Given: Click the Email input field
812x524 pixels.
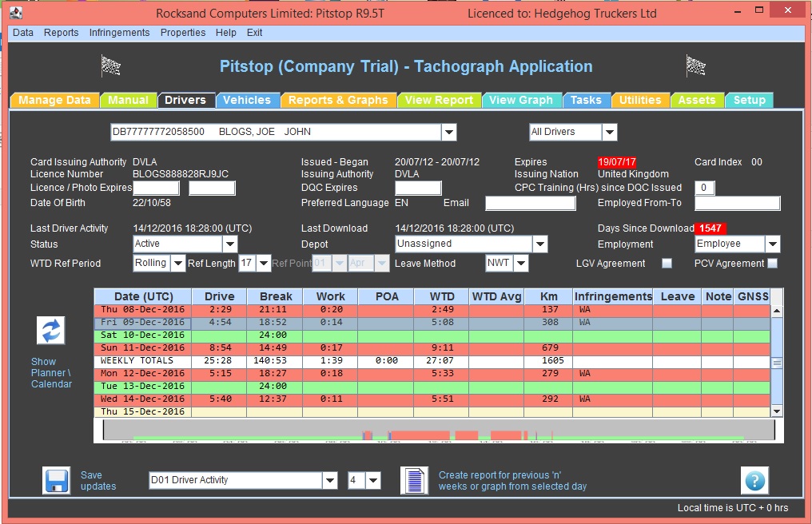Looking at the screenshot, I should pyautogui.click(x=531, y=204).
